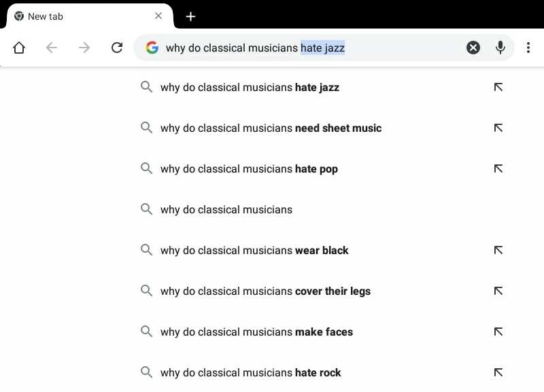Click the back navigation arrow

tap(52, 48)
